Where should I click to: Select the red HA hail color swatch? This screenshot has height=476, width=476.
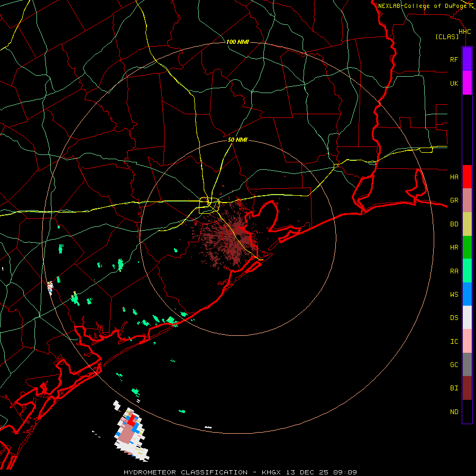point(467,177)
